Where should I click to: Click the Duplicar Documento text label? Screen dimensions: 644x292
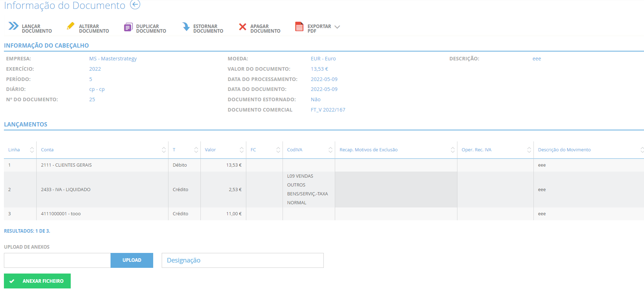pos(151,29)
